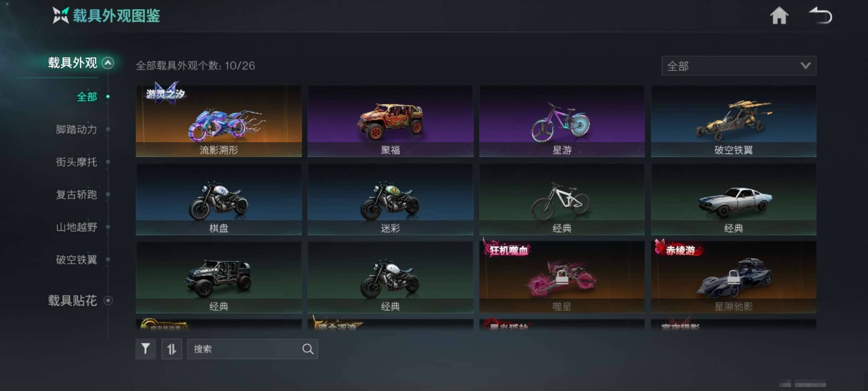Select the 流影溯形 motorcycle skin
The image size is (868, 391).
pos(218,121)
